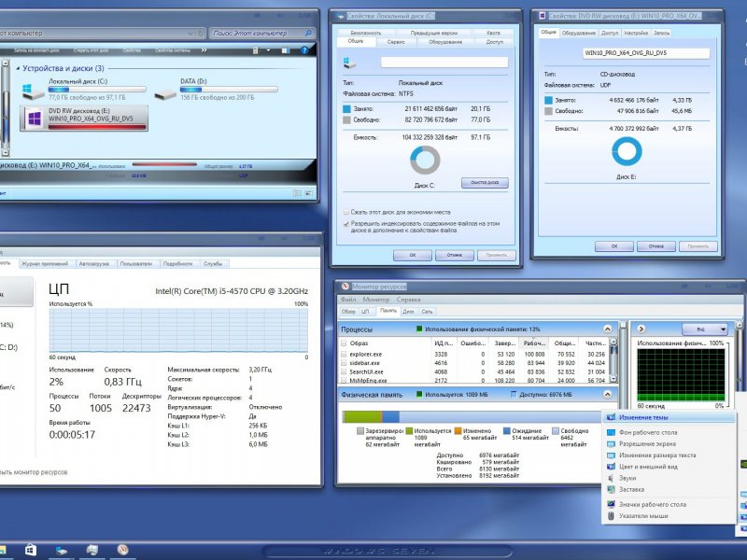Tick the sidebar.exe process checkbox
The height and width of the screenshot is (560, 747).
tap(344, 363)
